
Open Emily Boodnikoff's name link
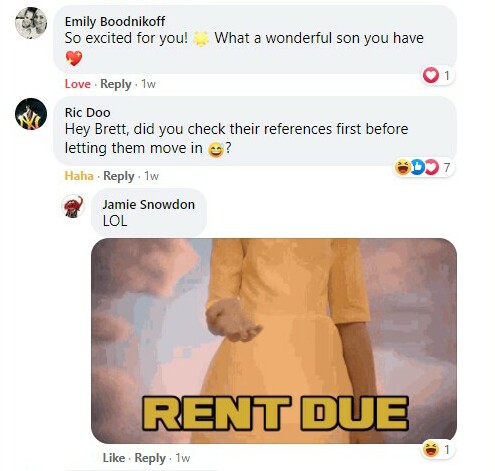(115, 22)
